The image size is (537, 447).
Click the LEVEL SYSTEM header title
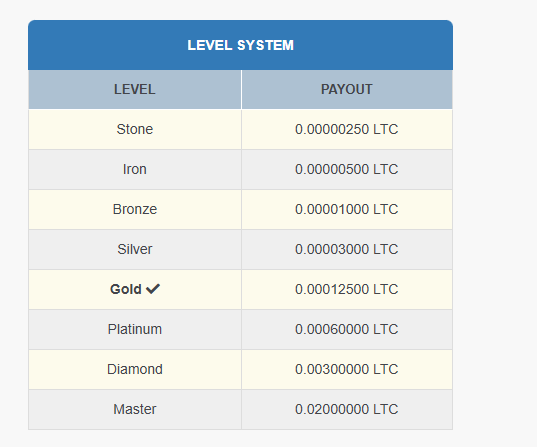point(240,45)
